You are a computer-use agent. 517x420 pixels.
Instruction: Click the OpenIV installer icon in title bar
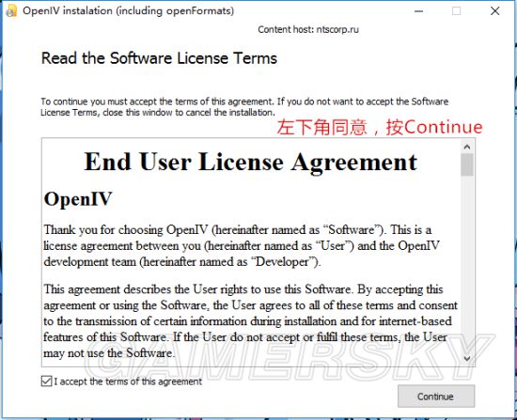tap(11, 11)
